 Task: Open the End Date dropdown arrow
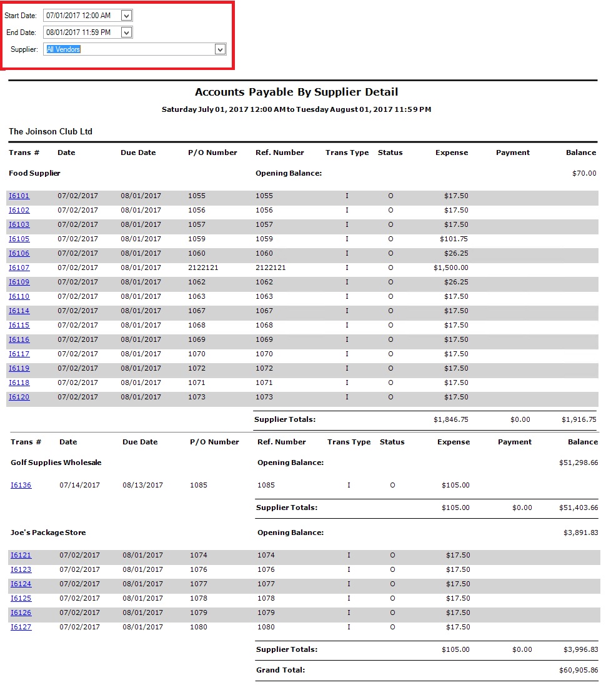[x=126, y=32]
